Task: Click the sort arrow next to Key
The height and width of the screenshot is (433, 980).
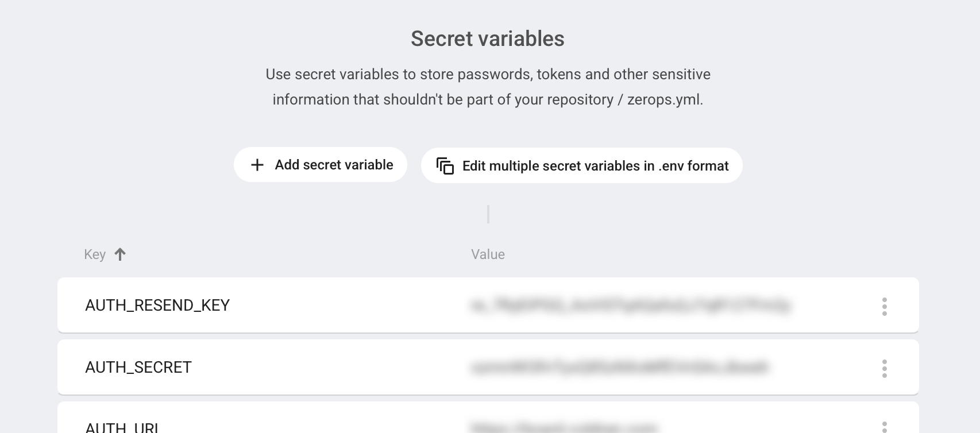Action: click(120, 254)
